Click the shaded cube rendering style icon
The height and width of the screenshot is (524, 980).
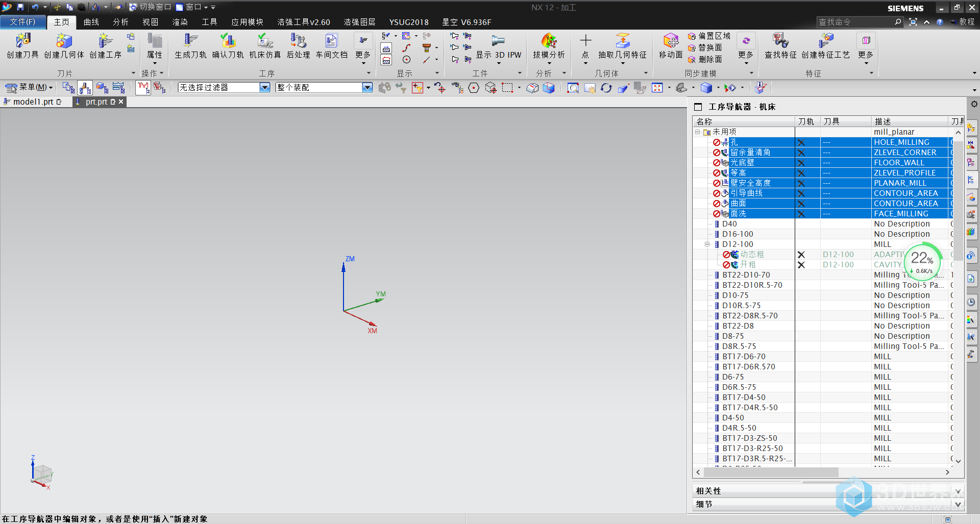706,88
